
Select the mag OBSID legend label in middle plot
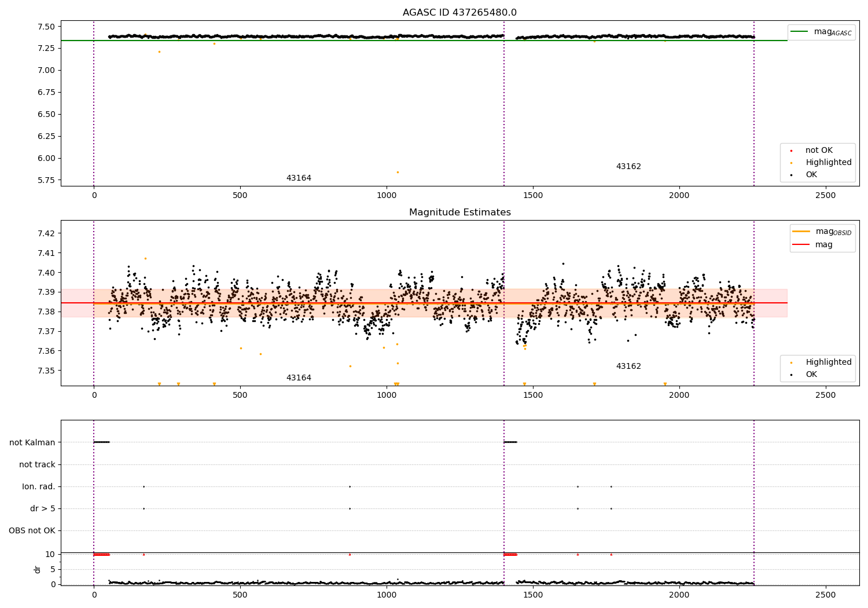pyautogui.click(x=833, y=232)
